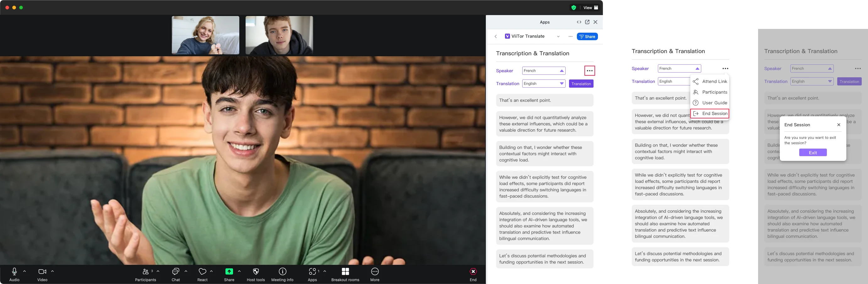This screenshot has height=284, width=868.
Task: Open Translation English dropdown in Zoom panel
Action: point(544,84)
